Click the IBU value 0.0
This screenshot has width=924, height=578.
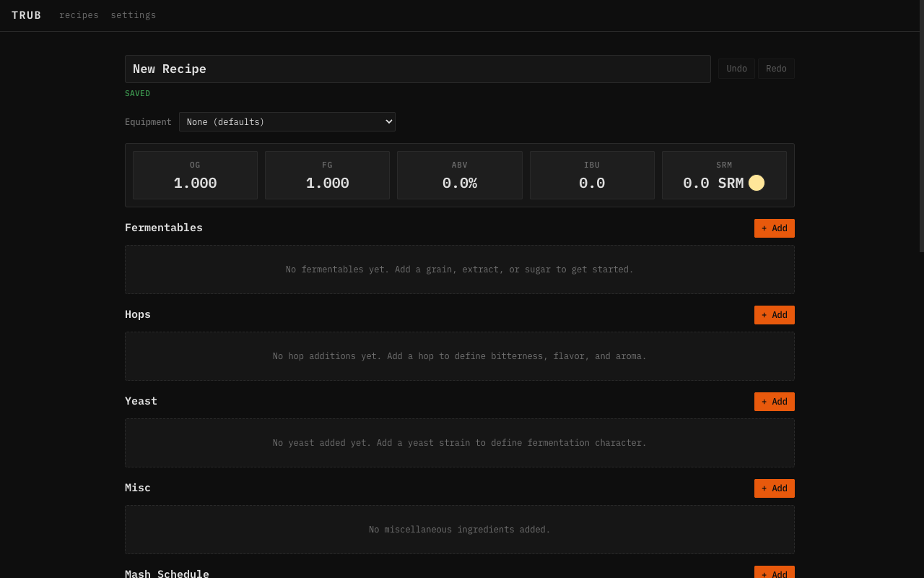click(x=592, y=184)
